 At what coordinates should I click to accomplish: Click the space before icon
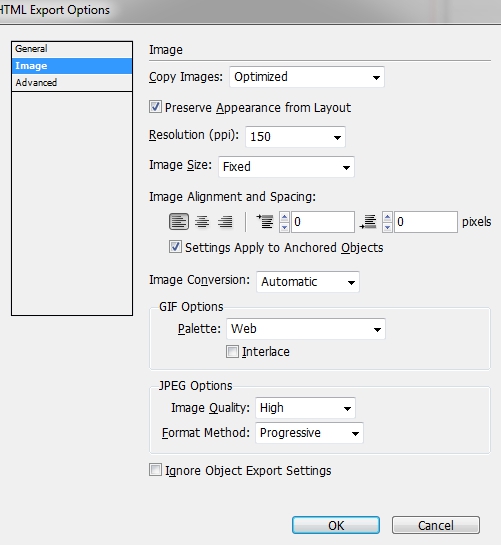(x=265, y=222)
